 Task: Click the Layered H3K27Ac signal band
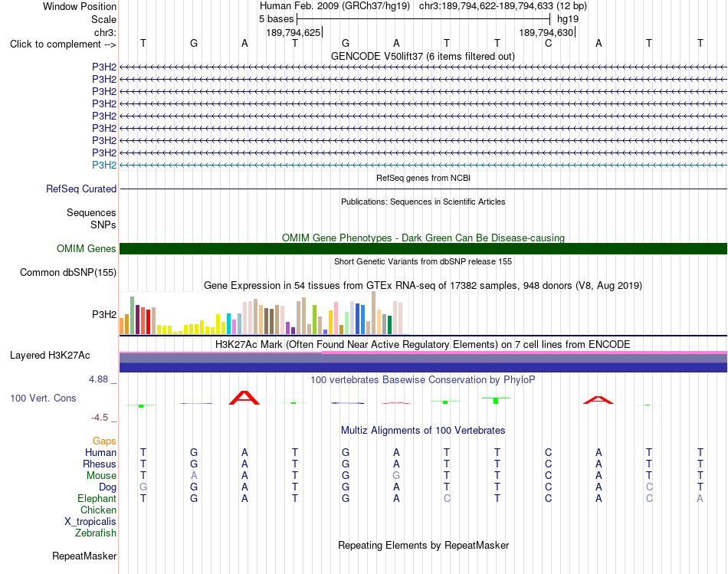pyautogui.click(x=423, y=362)
